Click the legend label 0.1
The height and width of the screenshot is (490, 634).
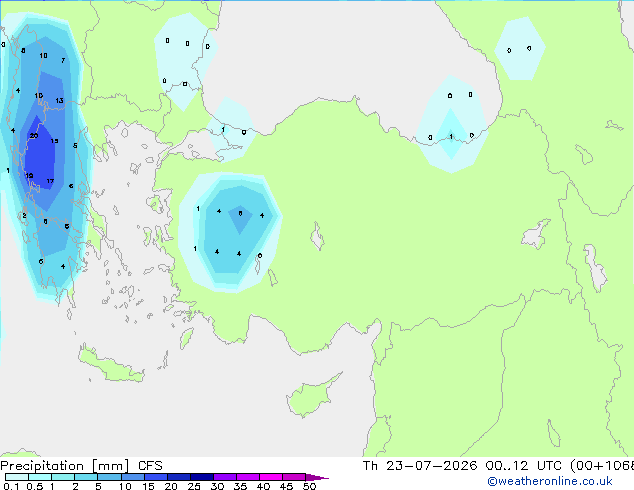11,486
